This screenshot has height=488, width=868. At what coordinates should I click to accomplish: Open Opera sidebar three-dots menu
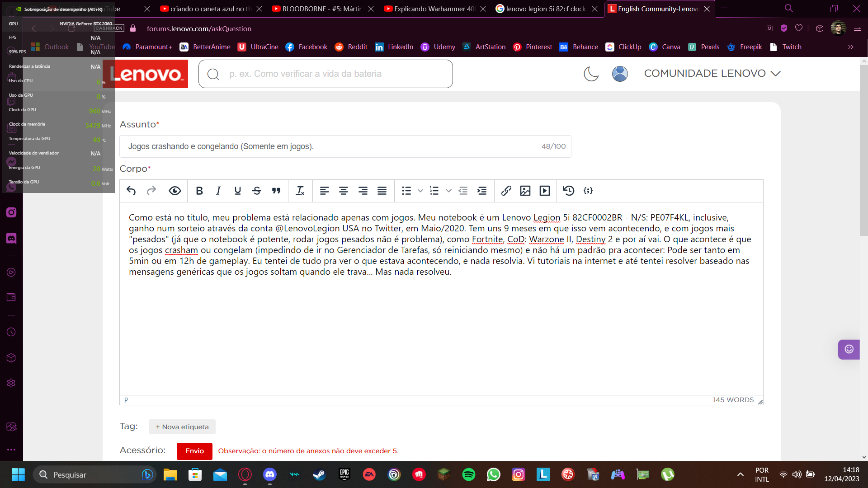(11, 450)
